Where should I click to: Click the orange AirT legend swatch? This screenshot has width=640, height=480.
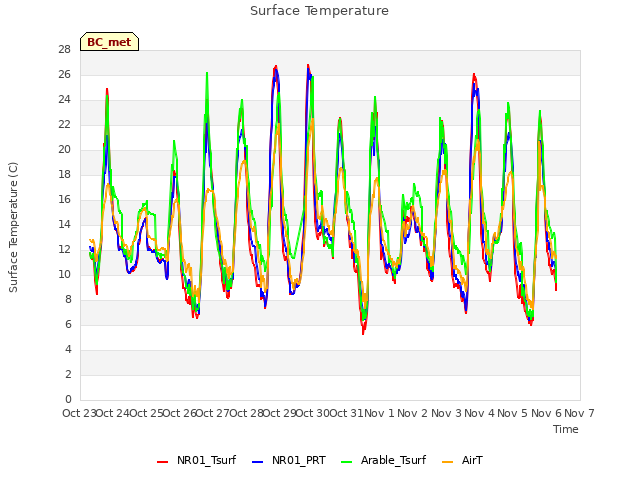tap(448, 462)
